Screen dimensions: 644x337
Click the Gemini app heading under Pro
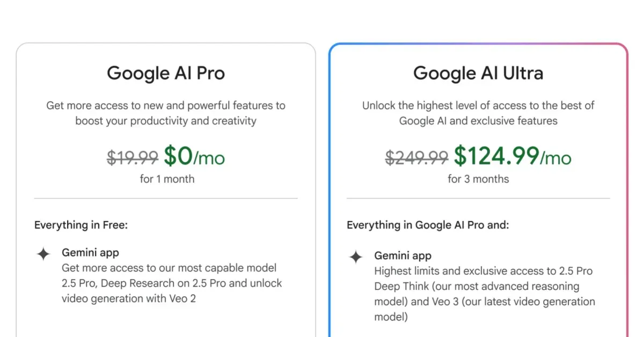[x=90, y=252]
